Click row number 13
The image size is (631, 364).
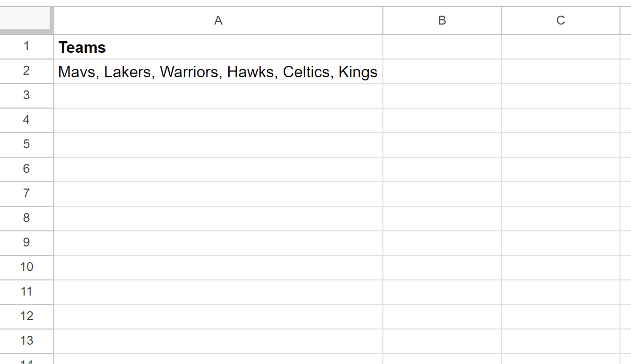point(27,340)
